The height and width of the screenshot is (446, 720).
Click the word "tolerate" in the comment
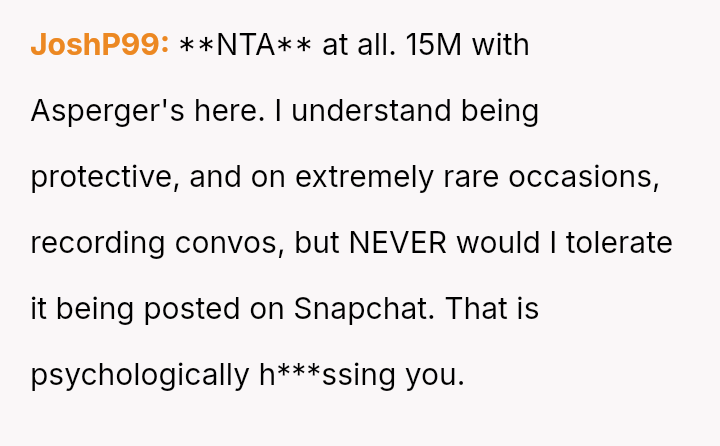coord(619,243)
